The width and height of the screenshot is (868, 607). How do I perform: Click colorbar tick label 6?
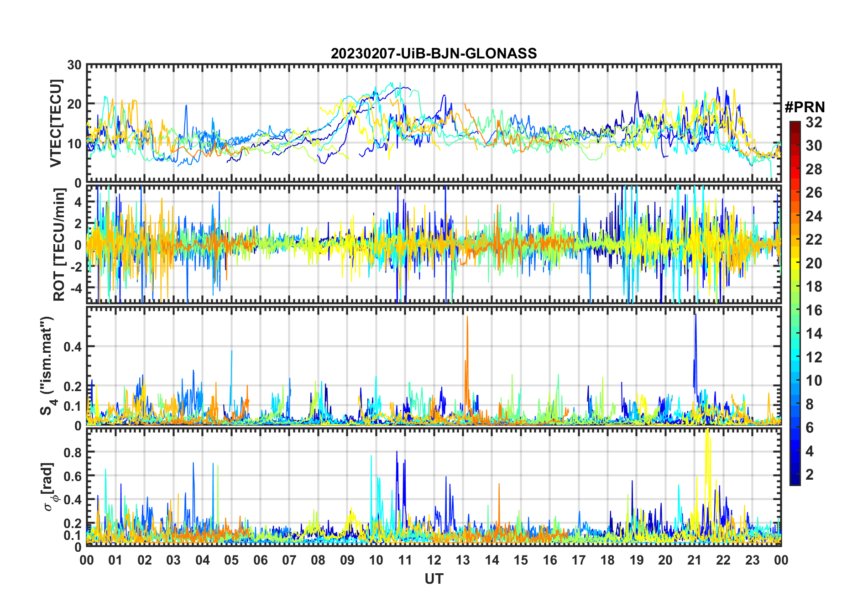click(x=810, y=428)
